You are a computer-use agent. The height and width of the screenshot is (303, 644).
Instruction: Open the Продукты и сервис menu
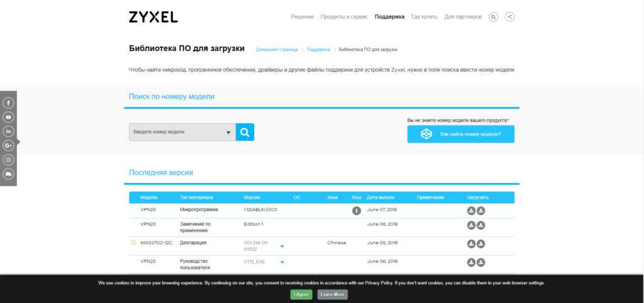[344, 17]
